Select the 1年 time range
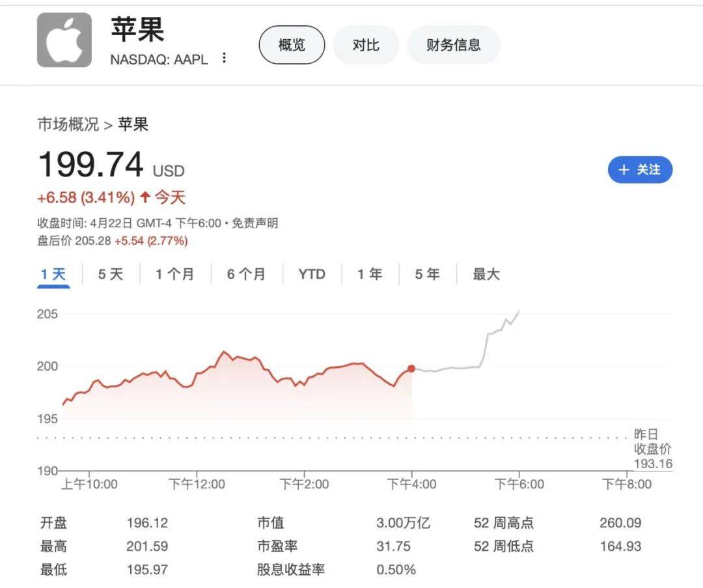The height and width of the screenshot is (588, 703). 368,274
